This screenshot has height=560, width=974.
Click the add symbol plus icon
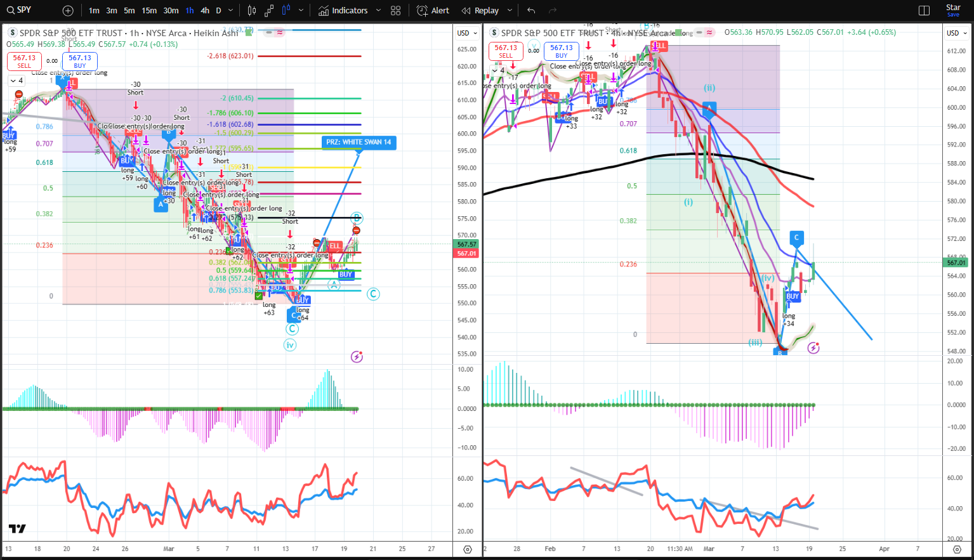tap(68, 11)
